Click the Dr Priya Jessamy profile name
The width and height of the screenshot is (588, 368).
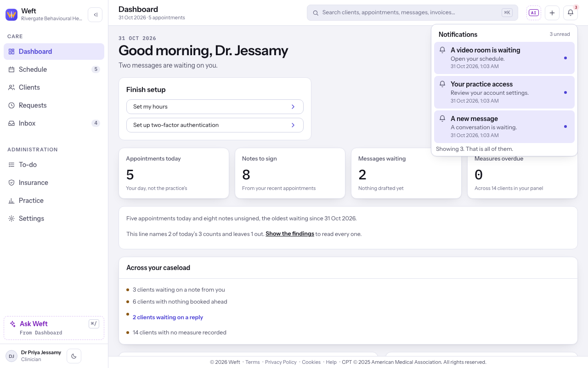(x=41, y=352)
